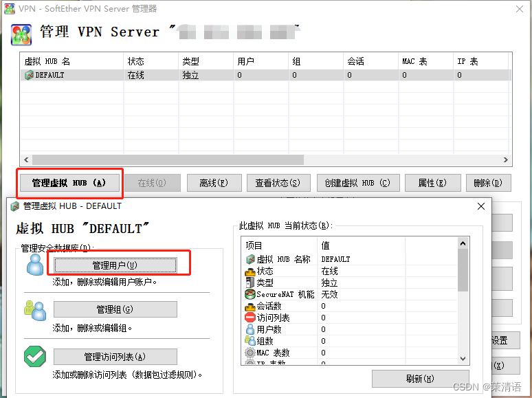This screenshot has width=532, height=398.
Task: Click status list scrollbar up arrow
Action: click(463, 243)
